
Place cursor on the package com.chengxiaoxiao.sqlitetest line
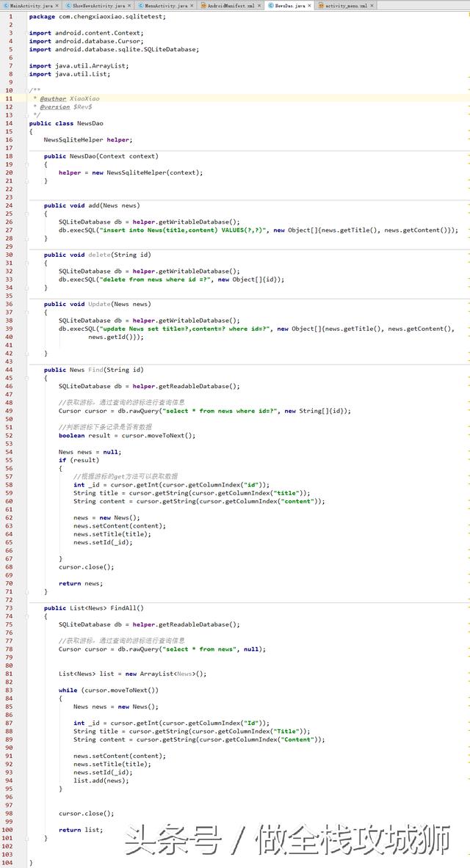pos(97,17)
